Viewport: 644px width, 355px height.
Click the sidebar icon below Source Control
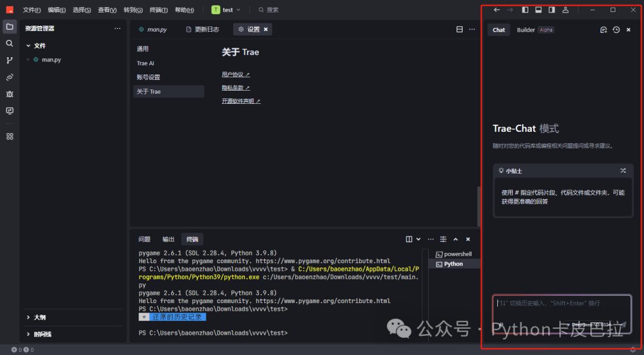coord(10,77)
